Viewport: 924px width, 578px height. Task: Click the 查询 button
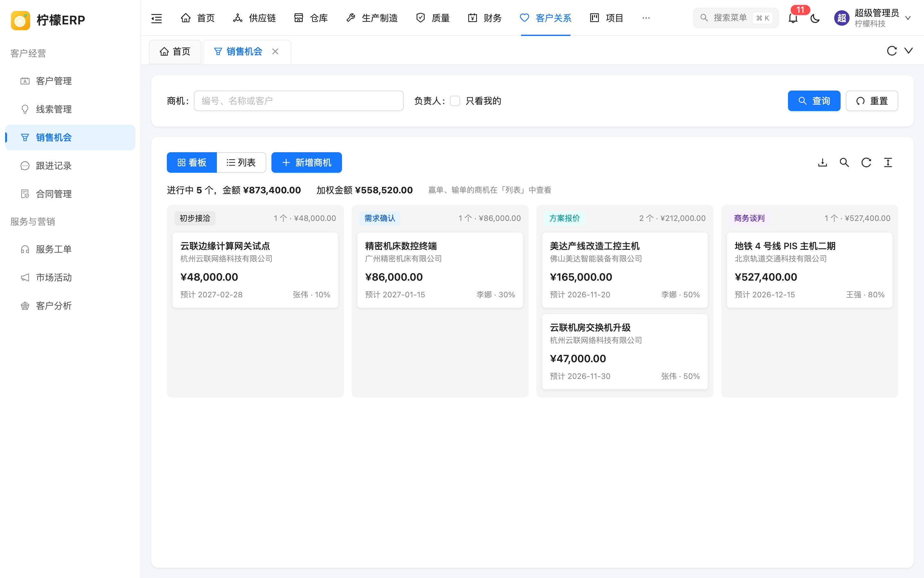click(x=814, y=101)
